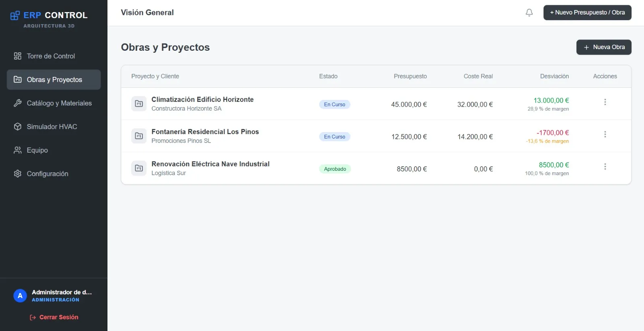Screen dimensions: 644x331
Task: Click client name Constructora Horizonte SA
Action: (x=186, y=109)
